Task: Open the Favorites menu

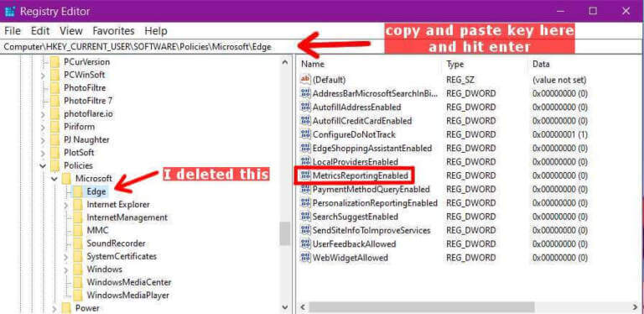Action: [x=113, y=31]
